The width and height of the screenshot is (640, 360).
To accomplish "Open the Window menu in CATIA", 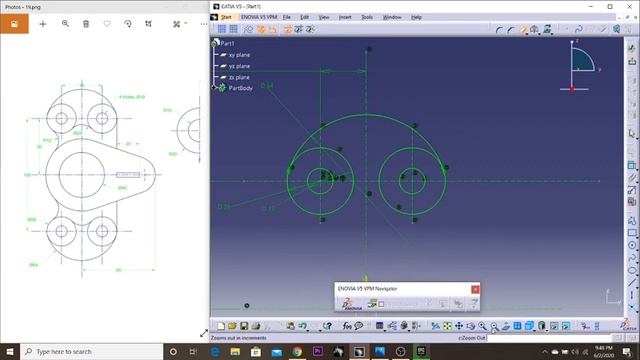I will [x=392, y=17].
